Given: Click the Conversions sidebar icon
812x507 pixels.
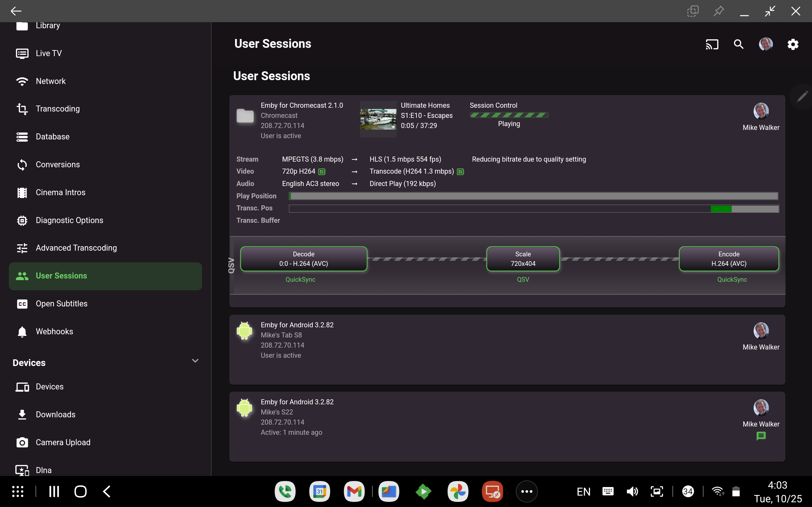Looking at the screenshot, I should coord(22,165).
